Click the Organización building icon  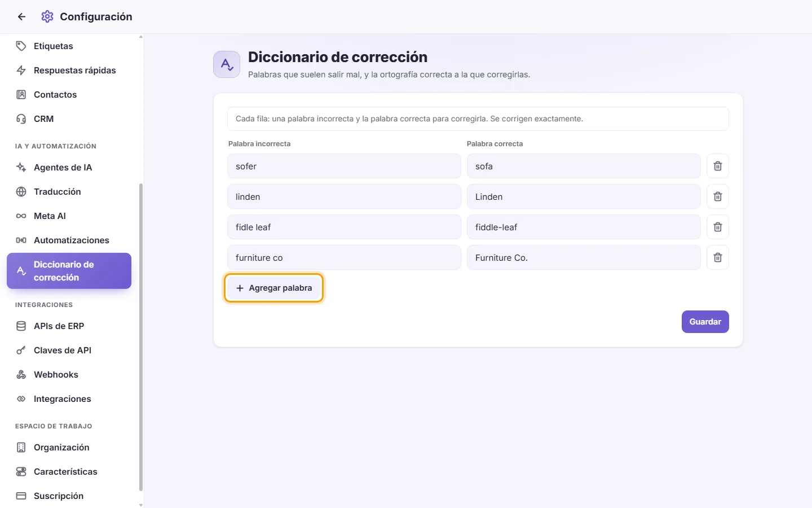tap(21, 448)
